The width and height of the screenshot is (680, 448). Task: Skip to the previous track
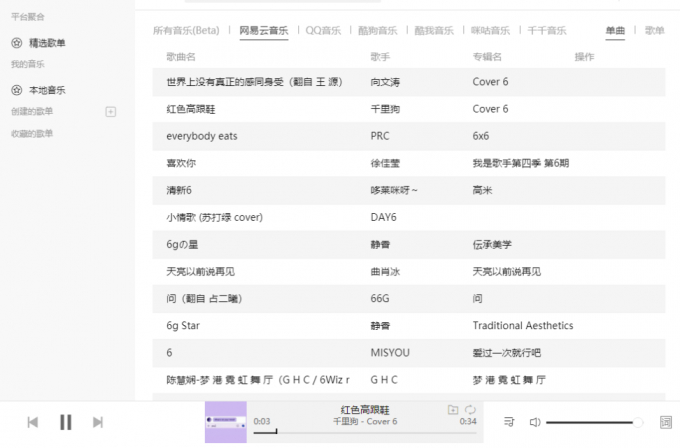click(x=33, y=422)
